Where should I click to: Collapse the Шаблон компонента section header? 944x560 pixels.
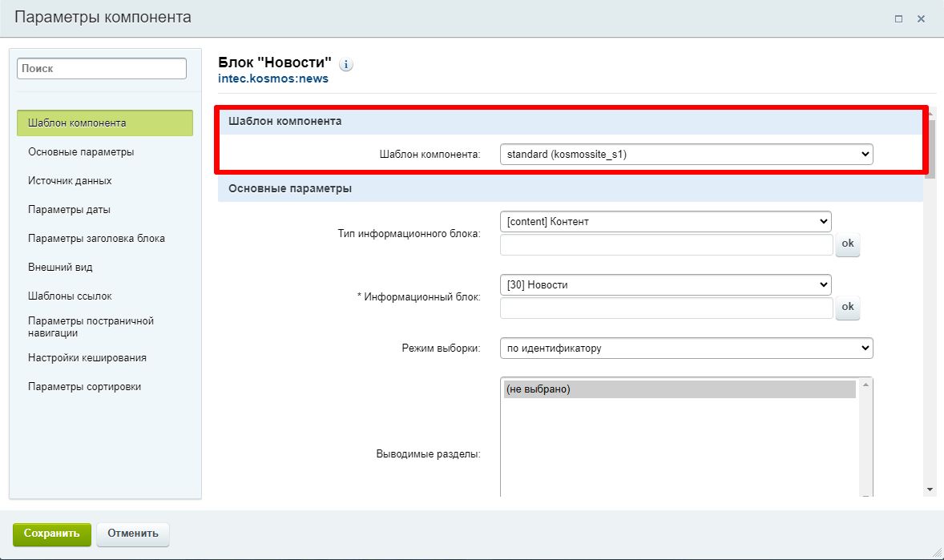(570, 121)
